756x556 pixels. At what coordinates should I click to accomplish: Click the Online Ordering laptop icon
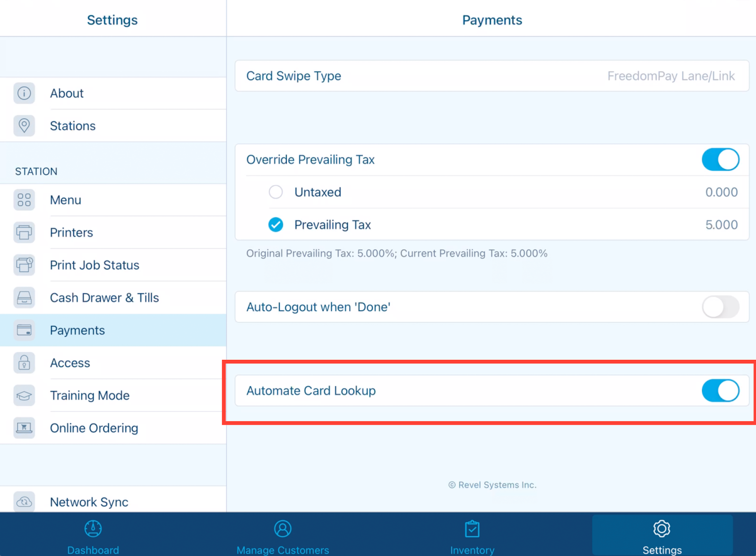(24, 428)
